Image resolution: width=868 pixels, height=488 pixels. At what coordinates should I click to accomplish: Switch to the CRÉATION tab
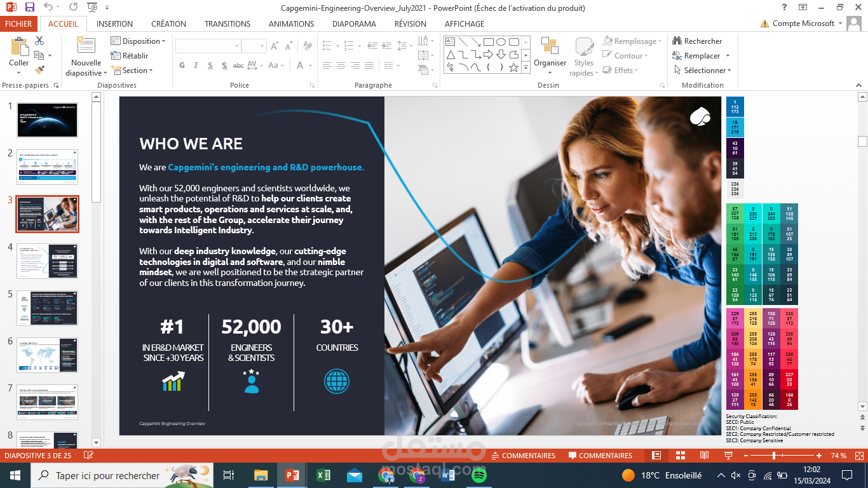click(168, 24)
